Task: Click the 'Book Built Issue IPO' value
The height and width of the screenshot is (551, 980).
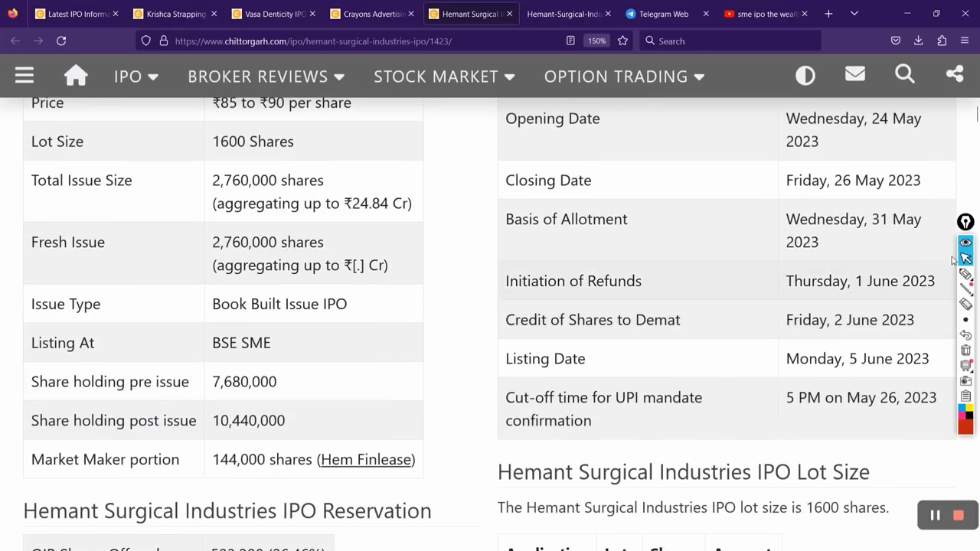Action: (x=279, y=304)
